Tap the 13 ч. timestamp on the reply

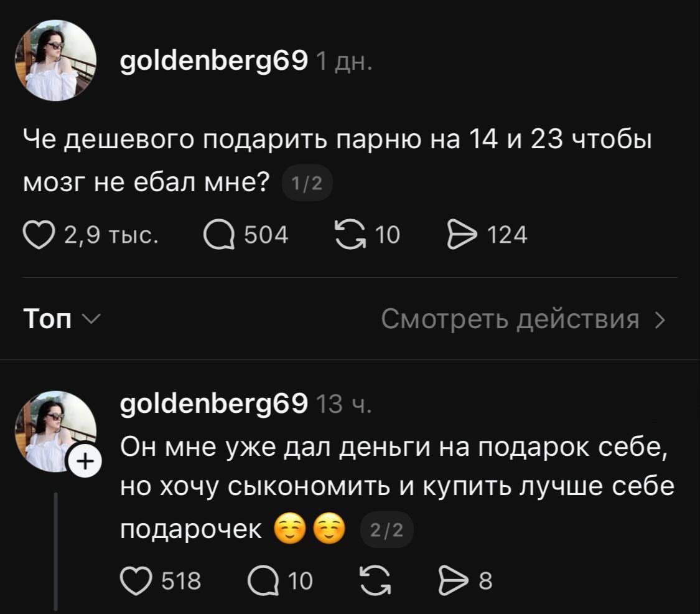pos(344,405)
